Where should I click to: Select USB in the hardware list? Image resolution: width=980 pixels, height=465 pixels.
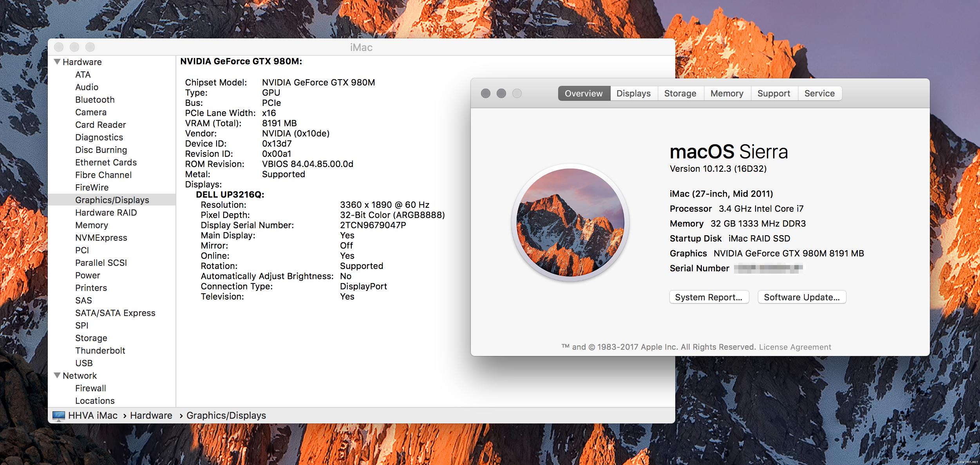(x=84, y=363)
